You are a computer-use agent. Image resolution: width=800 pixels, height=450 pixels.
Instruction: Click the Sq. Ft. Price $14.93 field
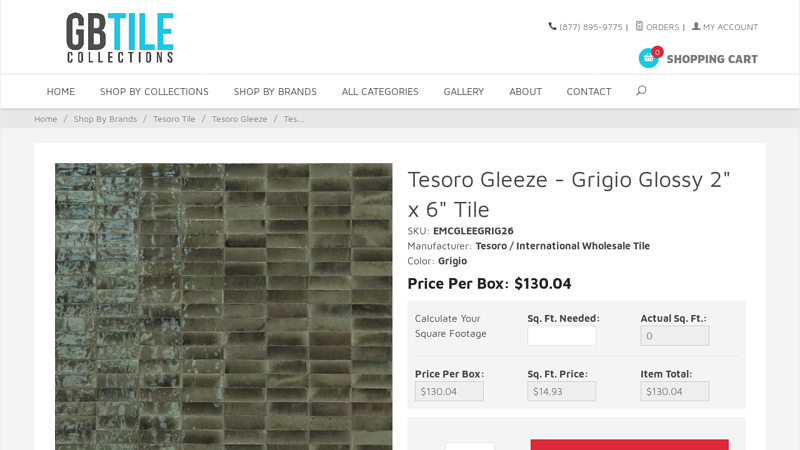[561, 391]
